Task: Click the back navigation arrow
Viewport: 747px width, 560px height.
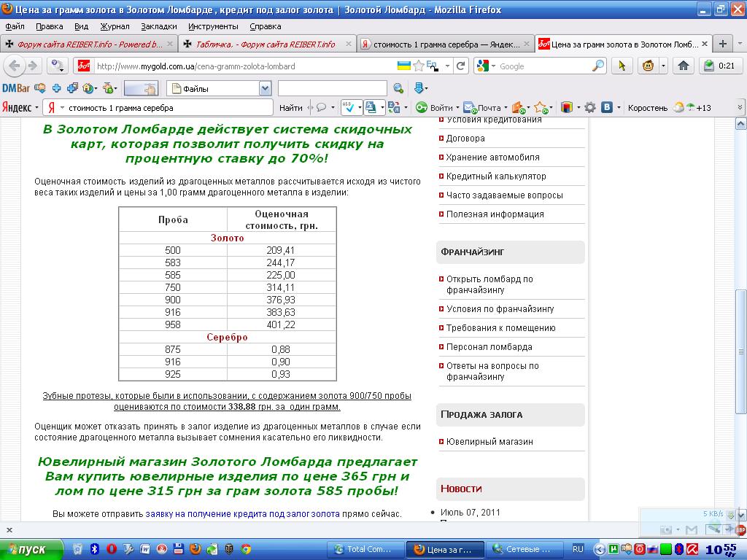Action: pos(15,66)
